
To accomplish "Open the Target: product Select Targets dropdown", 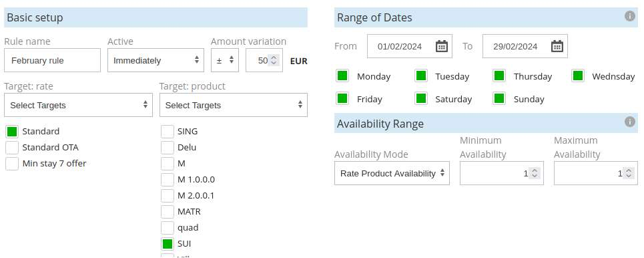I will (234, 105).
